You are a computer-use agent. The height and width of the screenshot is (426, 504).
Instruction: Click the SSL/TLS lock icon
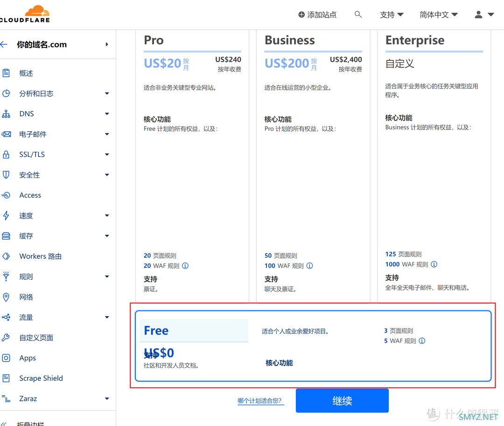pyautogui.click(x=6, y=155)
